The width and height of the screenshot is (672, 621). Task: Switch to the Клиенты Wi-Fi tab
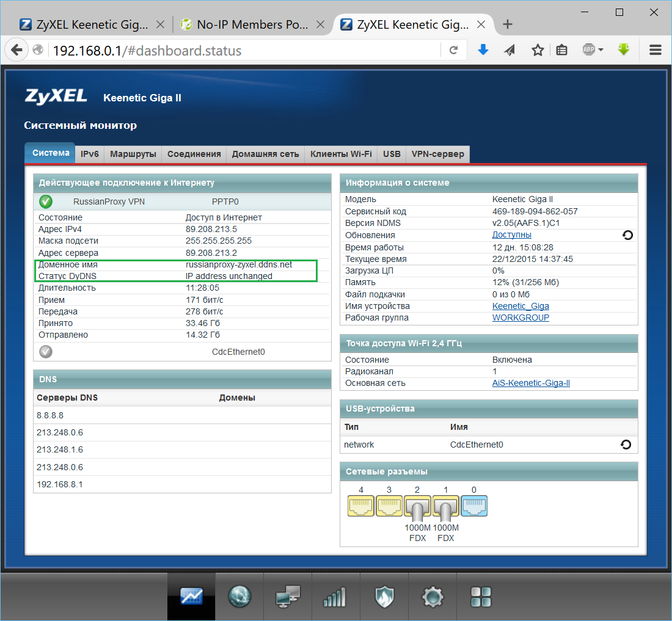point(341,154)
